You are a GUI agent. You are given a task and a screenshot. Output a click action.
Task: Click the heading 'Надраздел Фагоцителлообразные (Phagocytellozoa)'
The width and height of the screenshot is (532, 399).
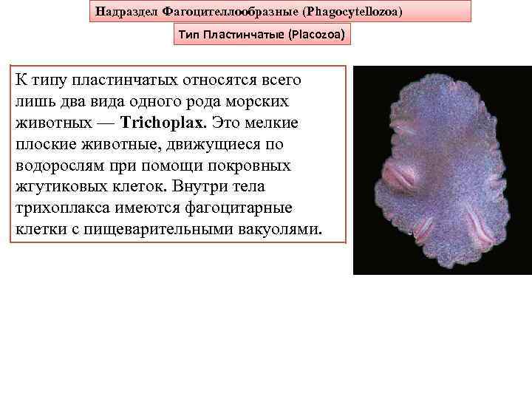pos(249,12)
